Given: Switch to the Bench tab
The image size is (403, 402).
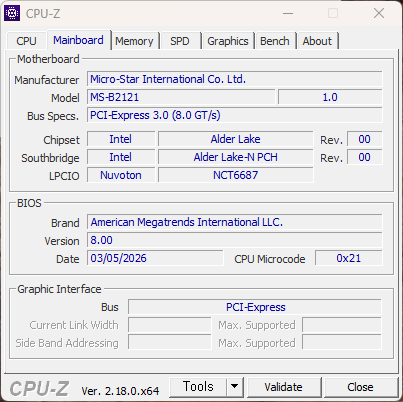Looking at the screenshot, I should point(275,41).
